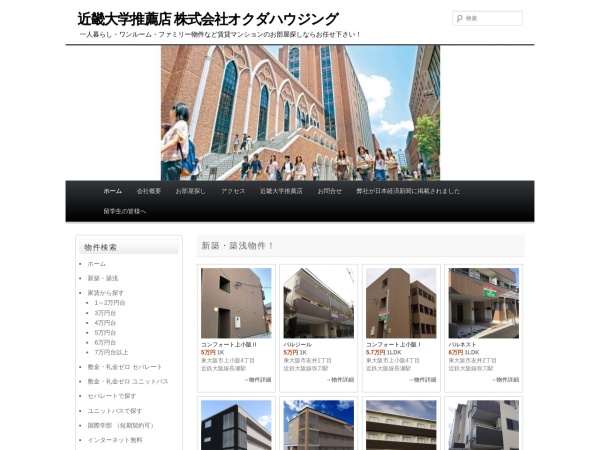Open 近畿大学推薦店 menu item
The image size is (600, 450).
pyautogui.click(x=281, y=191)
